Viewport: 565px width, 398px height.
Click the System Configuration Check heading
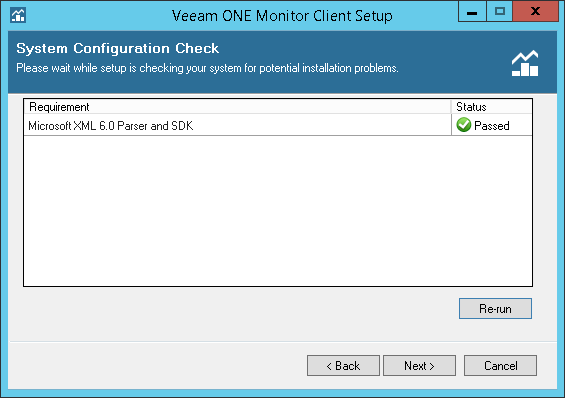(117, 48)
